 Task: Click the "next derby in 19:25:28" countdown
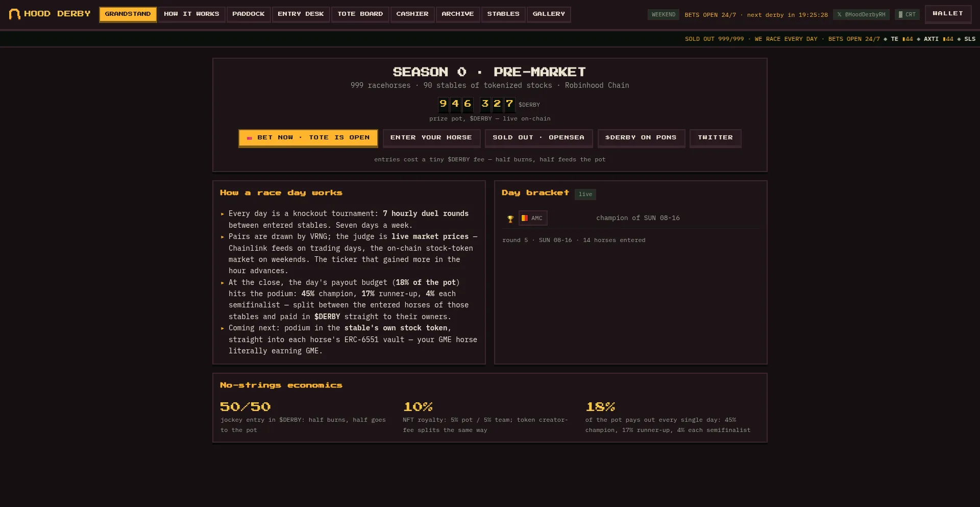(x=788, y=15)
